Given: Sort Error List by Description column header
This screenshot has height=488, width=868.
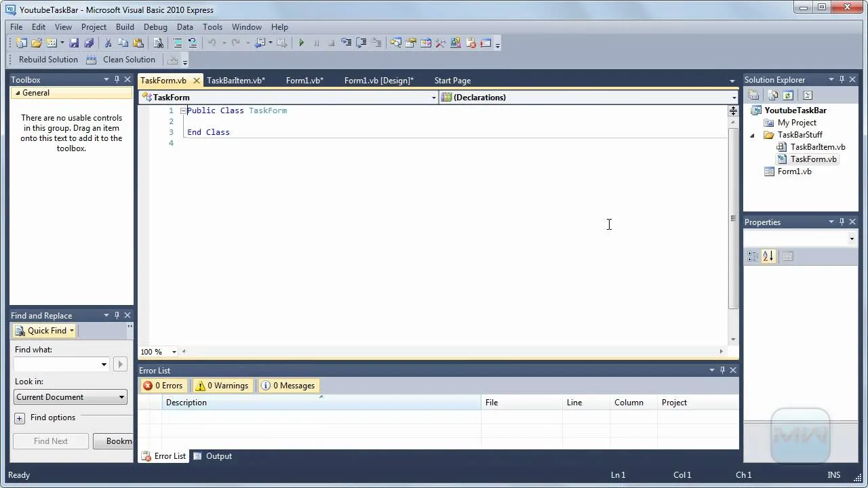Looking at the screenshot, I should (x=321, y=403).
